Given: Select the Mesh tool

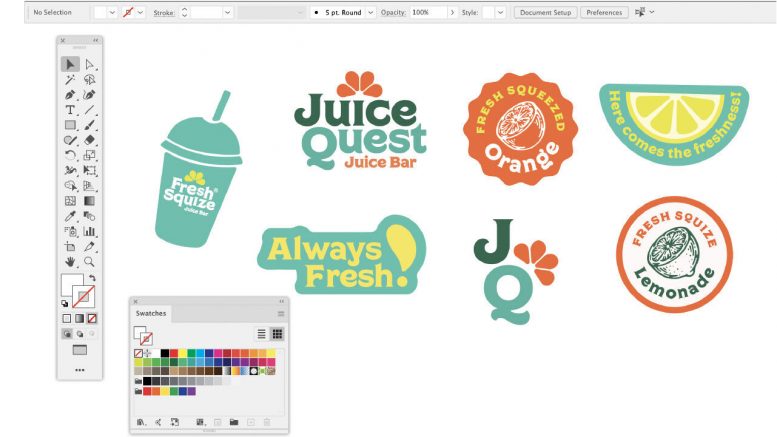Looking at the screenshot, I should tap(70, 201).
